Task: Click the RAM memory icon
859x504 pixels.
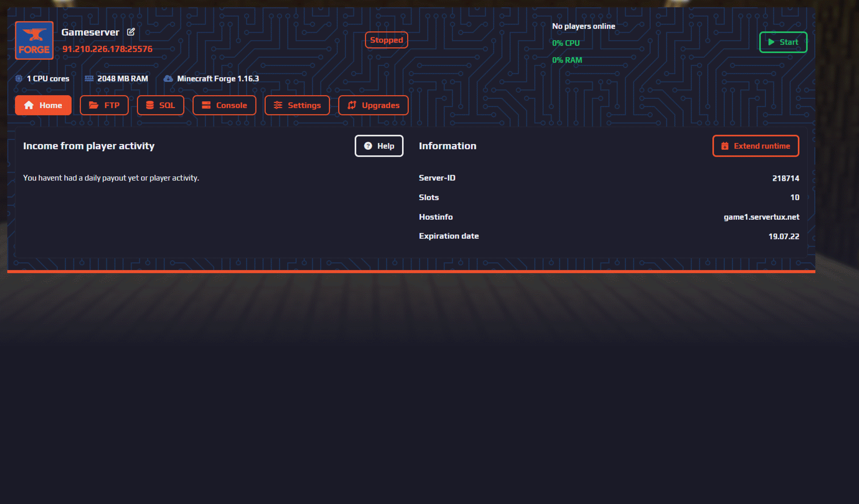Action: pyautogui.click(x=89, y=79)
